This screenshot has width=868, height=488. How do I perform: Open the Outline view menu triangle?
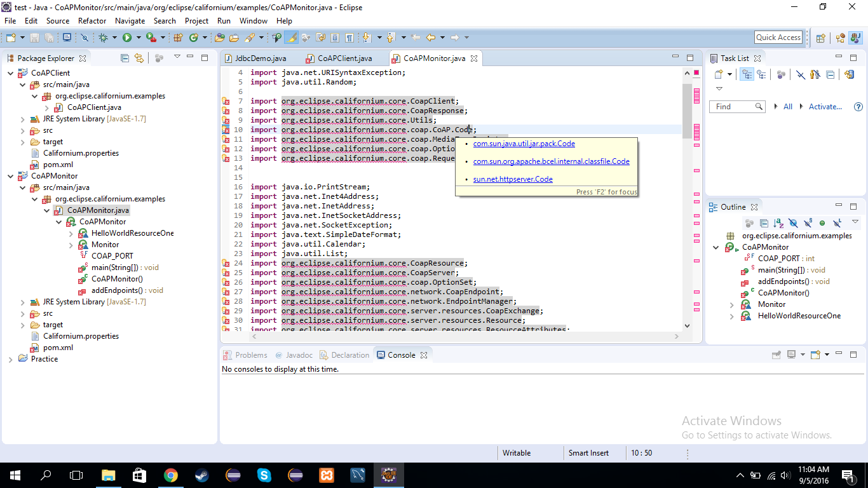tap(855, 222)
